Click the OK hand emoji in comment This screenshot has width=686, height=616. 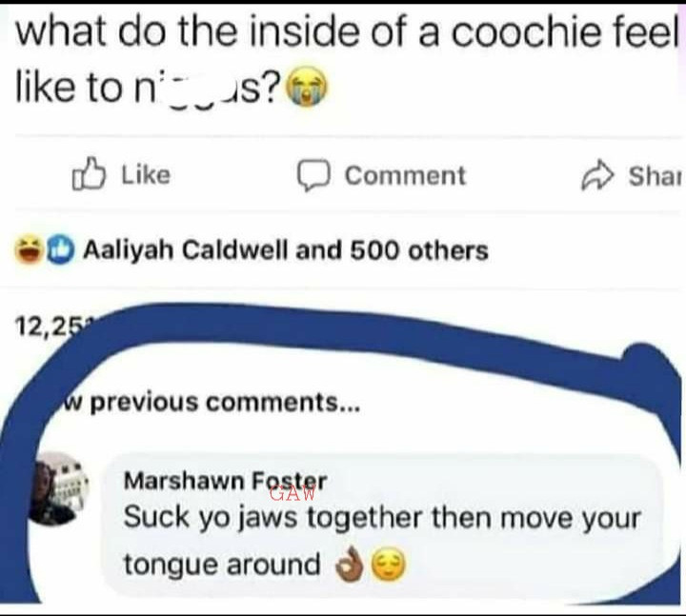349,565
